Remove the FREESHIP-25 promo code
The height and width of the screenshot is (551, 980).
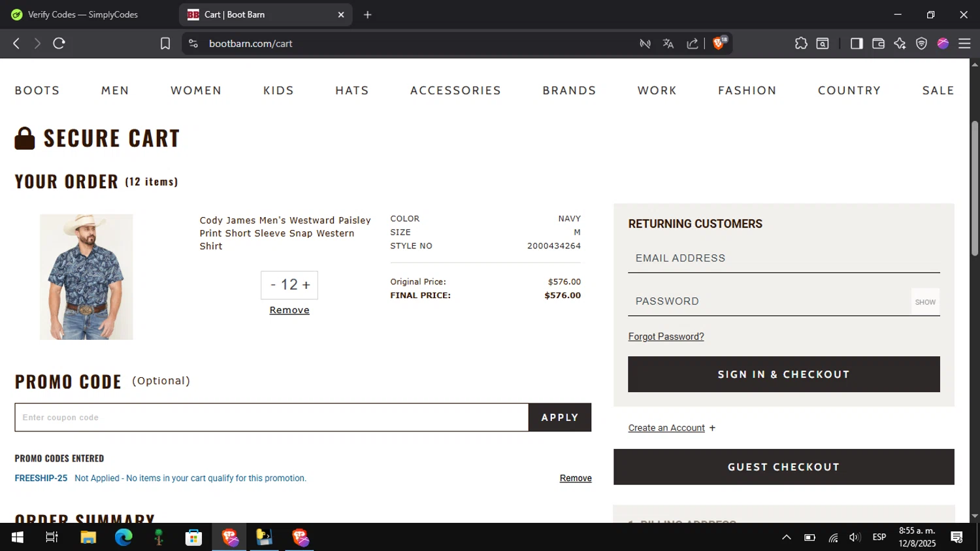point(576,478)
